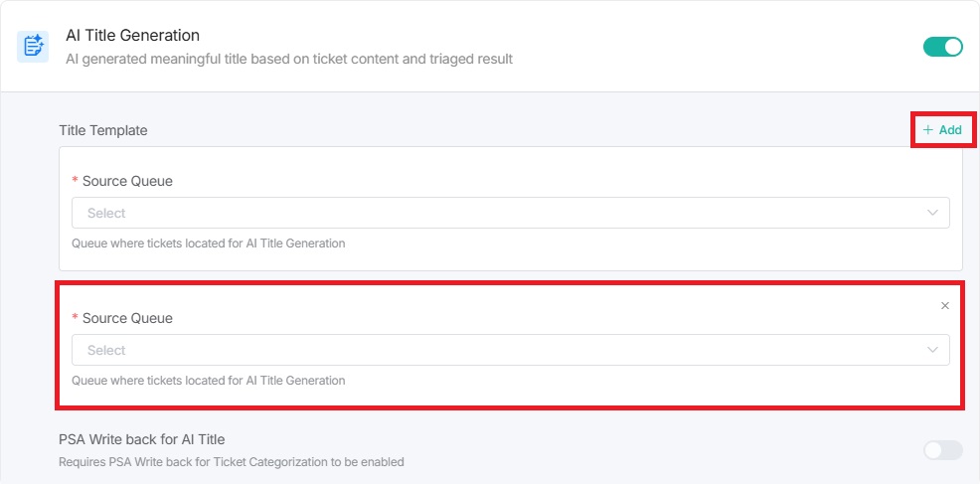980x484 pixels.
Task: Enable PSA Write back for AI Title
Action: coord(942,450)
